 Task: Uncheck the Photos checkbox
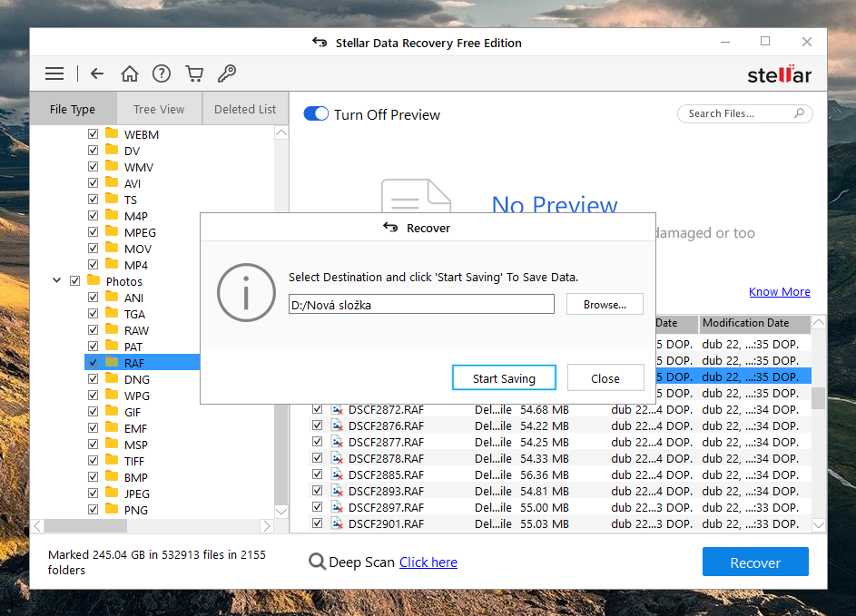[x=74, y=281]
